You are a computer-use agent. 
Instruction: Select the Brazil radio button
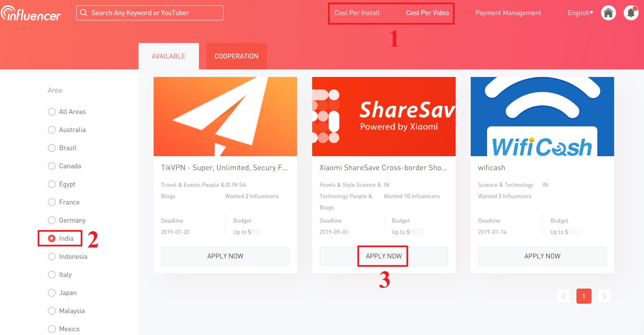pos(52,148)
